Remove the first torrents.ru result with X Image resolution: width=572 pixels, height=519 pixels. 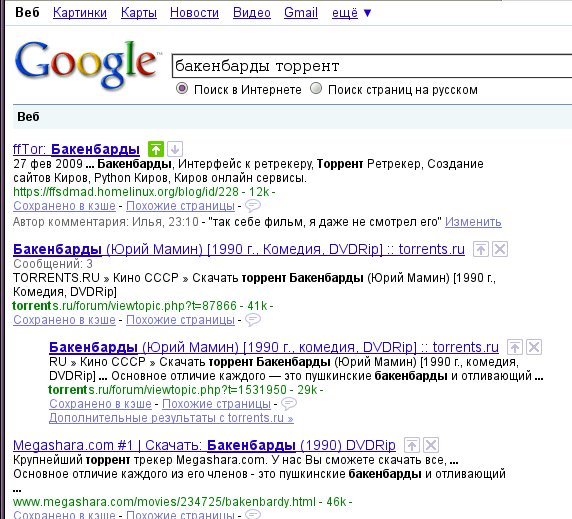pos(500,249)
